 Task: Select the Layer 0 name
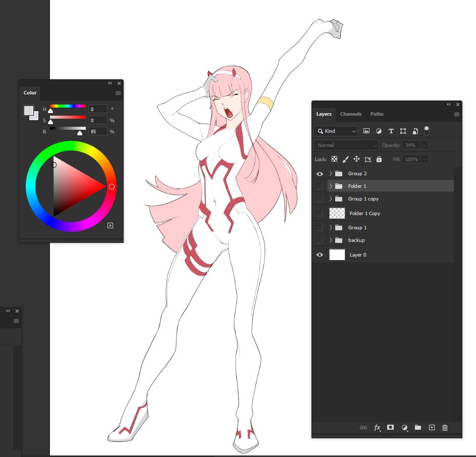[357, 255]
